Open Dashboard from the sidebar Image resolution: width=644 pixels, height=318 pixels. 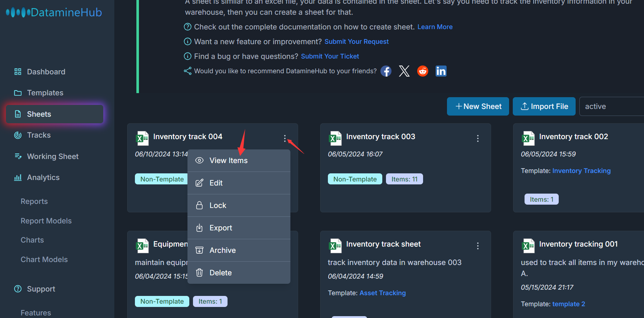[x=46, y=72]
